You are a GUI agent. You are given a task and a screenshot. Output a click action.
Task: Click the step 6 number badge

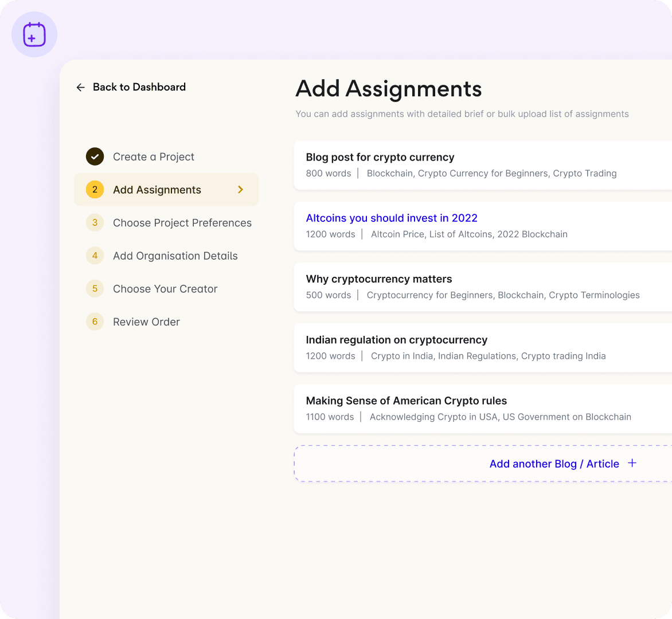95,322
